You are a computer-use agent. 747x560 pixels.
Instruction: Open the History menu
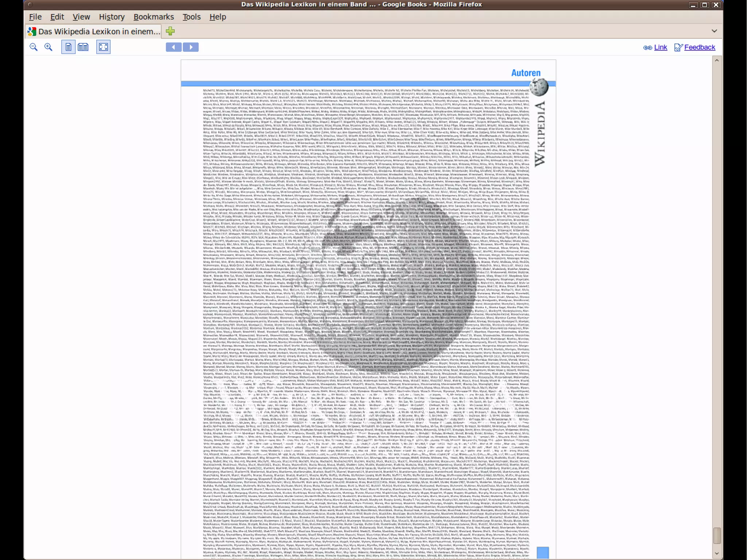[x=112, y=17]
